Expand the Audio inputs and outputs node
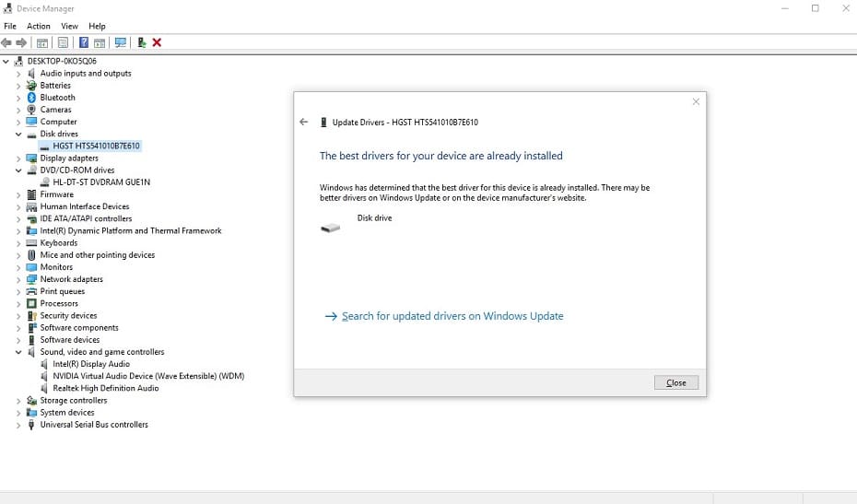 pyautogui.click(x=18, y=73)
